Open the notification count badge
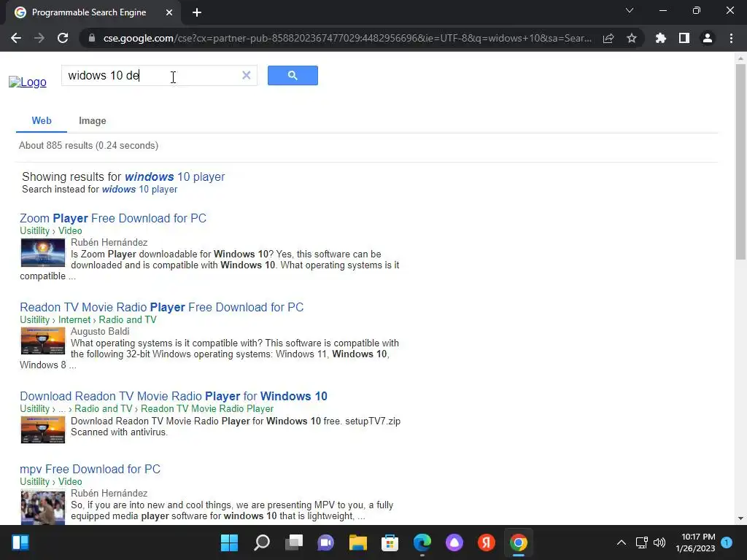Viewport: 747px width, 560px height. pos(727,542)
